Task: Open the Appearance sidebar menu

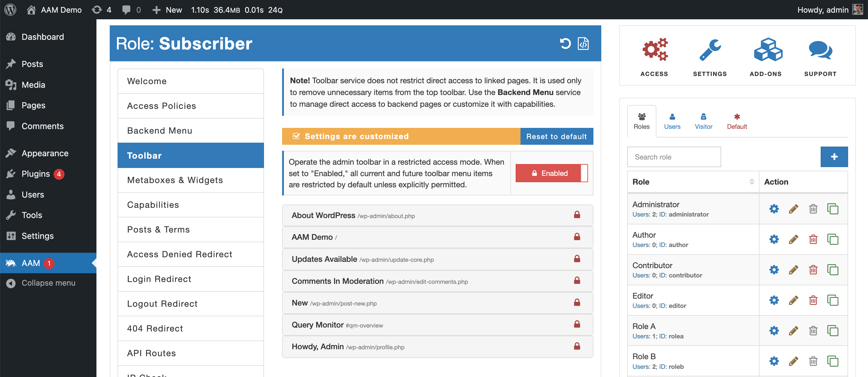Action: click(48, 153)
